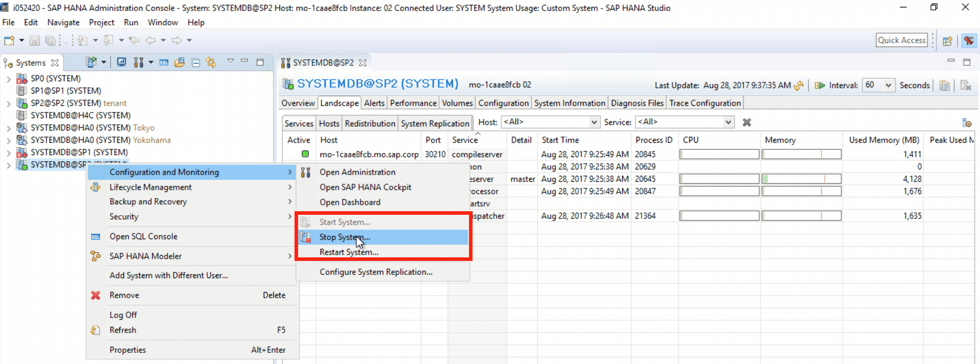
Task: Select Remove in the context menu
Action: click(x=192, y=295)
